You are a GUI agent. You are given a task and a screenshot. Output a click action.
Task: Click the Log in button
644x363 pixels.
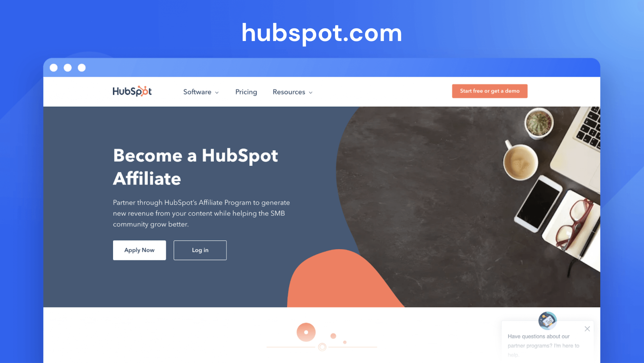[200, 250]
